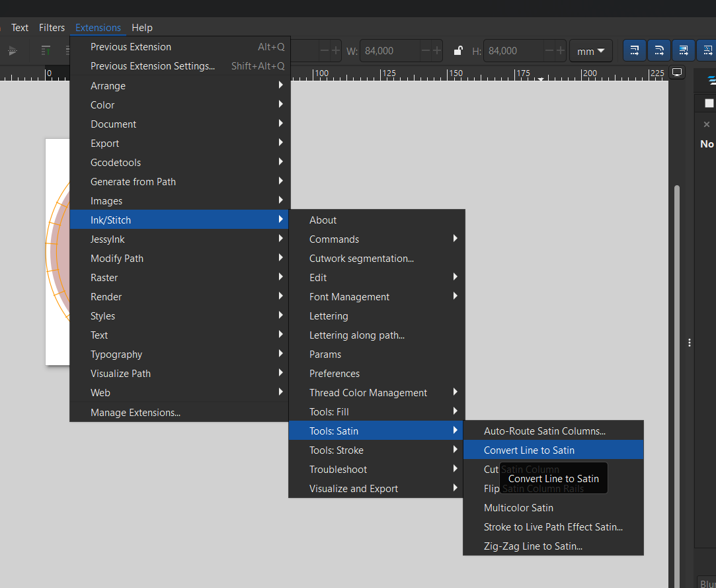Choose Auto-Route Satin Columns...
Image resolution: width=716 pixels, height=588 pixels.
[x=553, y=431]
